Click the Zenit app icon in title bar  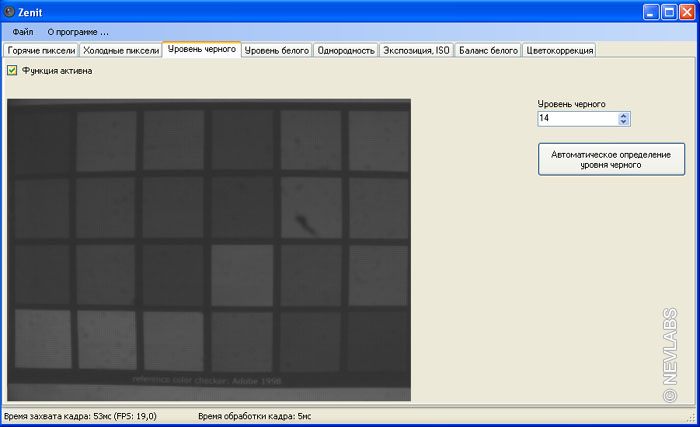click(x=10, y=10)
